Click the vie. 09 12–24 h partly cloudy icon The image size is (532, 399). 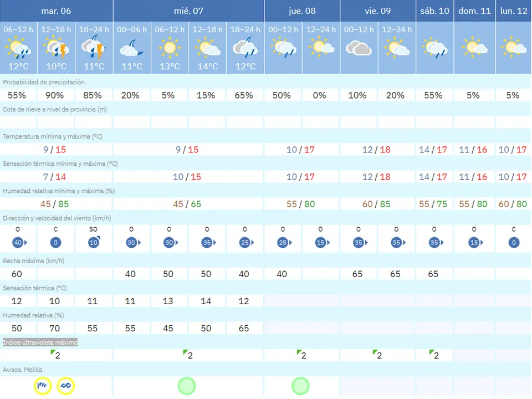397,48
